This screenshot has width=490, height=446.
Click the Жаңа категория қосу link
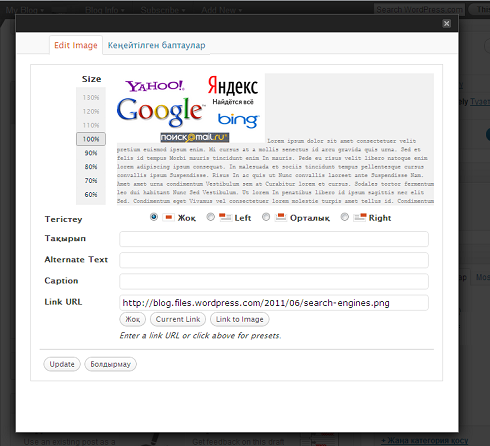coord(424,440)
